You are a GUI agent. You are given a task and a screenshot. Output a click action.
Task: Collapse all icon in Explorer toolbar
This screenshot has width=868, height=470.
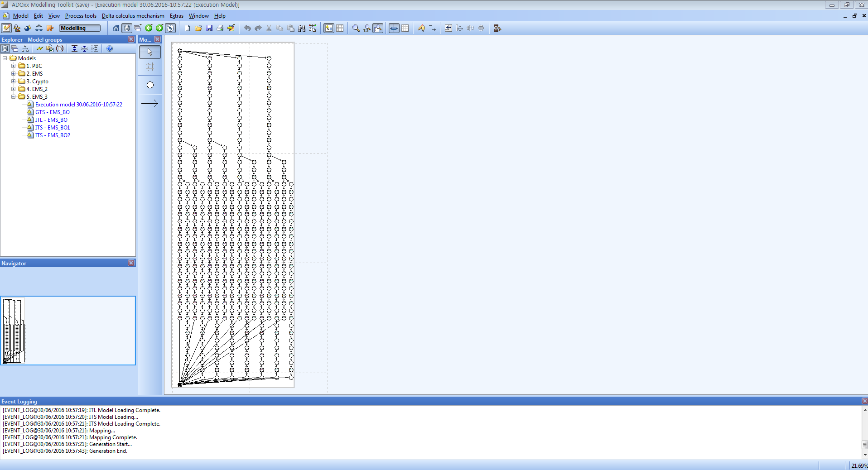click(x=84, y=48)
